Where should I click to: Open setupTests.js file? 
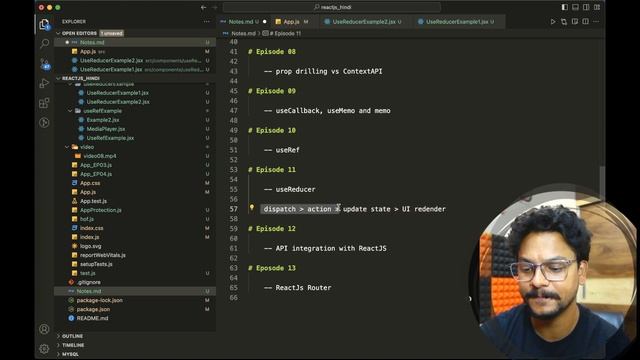tap(96, 263)
